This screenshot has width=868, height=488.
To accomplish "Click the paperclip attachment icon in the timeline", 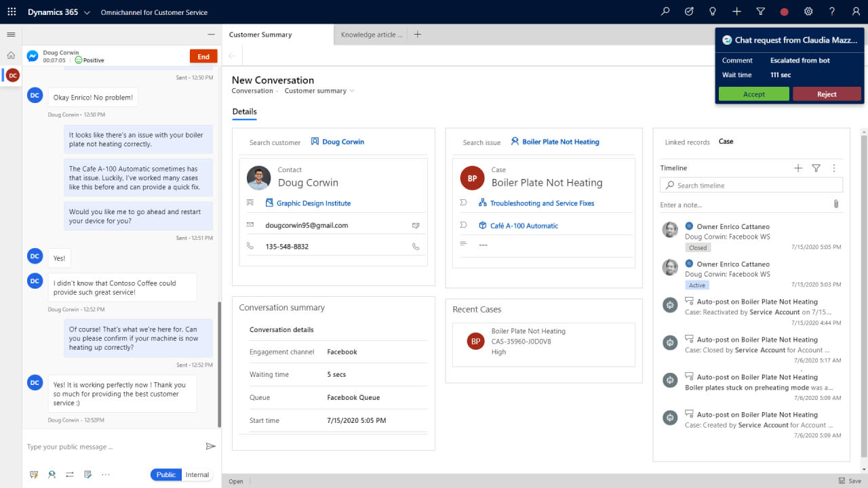I will tap(836, 203).
